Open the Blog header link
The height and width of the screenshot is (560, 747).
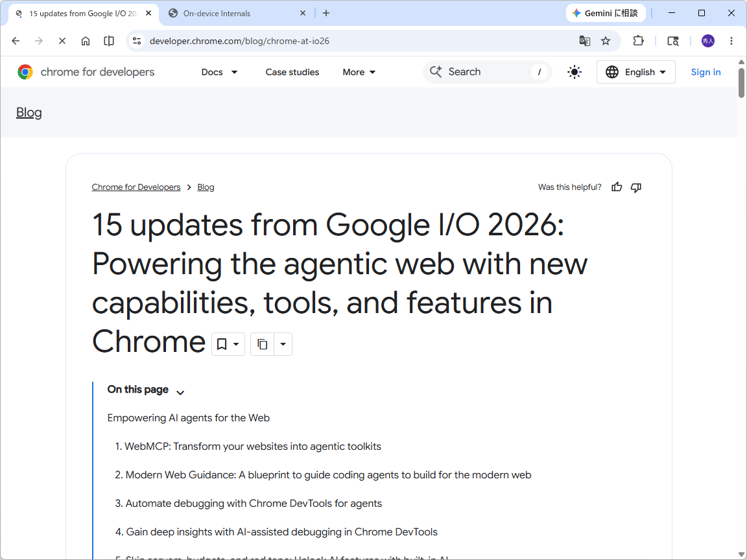tap(29, 113)
